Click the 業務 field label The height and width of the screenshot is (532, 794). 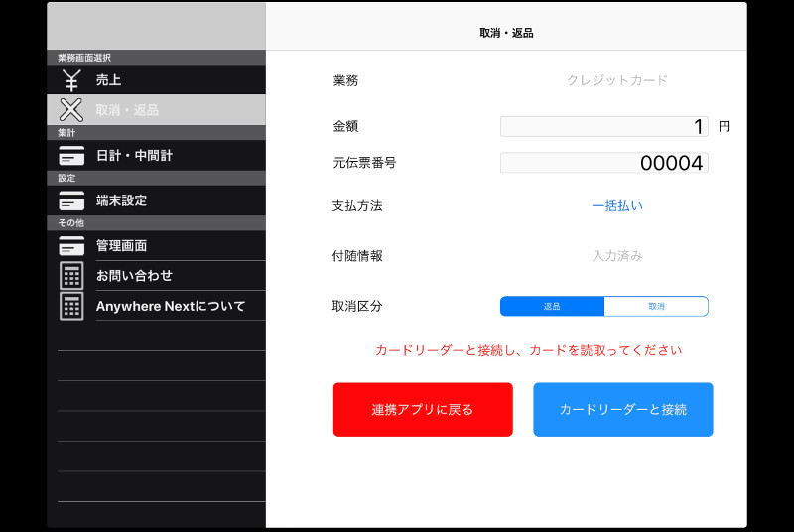point(345,80)
